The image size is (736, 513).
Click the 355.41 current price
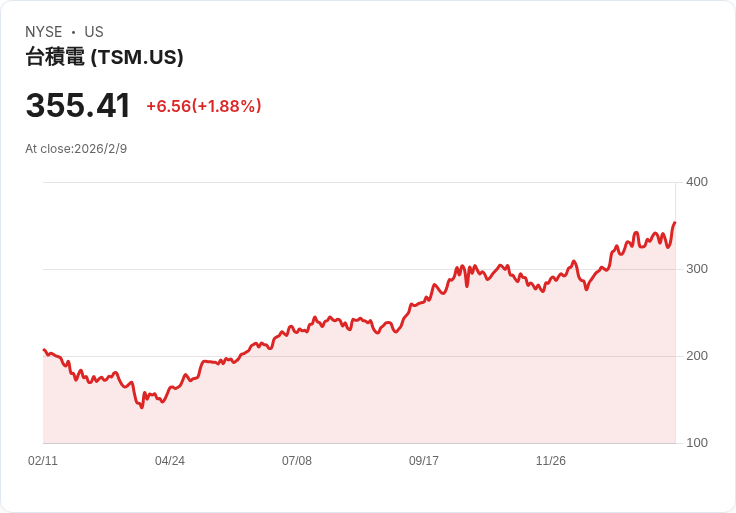pyautogui.click(x=78, y=106)
